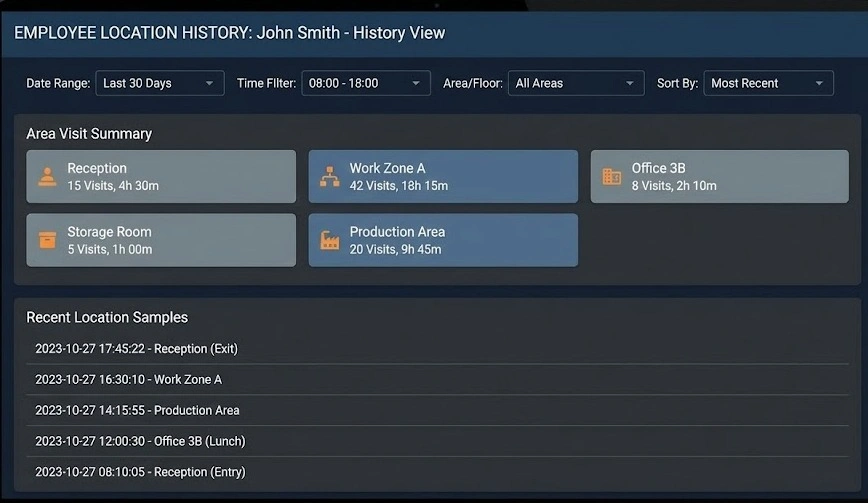Select the Work Zone A summary card
Screen dimensions: 868x503
pos(443,177)
